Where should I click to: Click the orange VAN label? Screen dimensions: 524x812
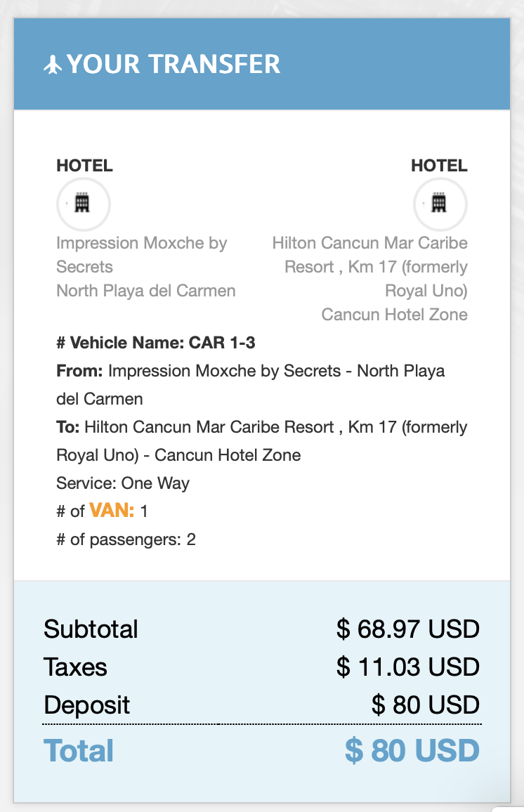coord(112,511)
